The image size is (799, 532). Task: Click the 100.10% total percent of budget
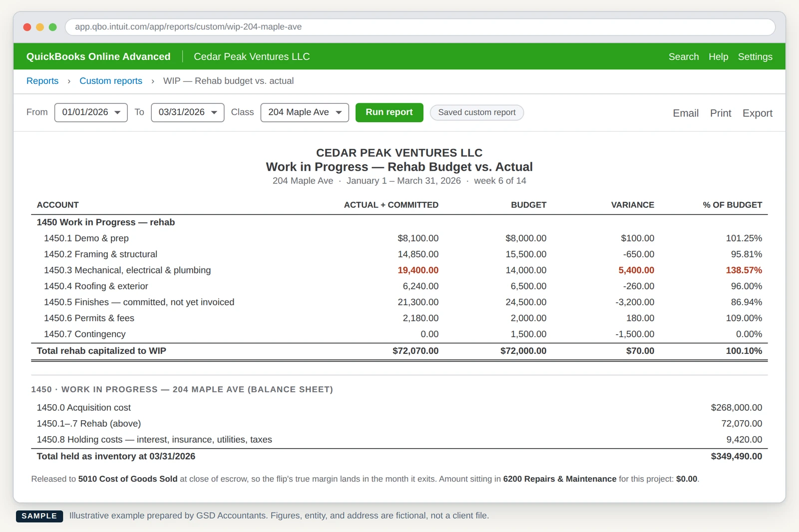[x=744, y=351]
